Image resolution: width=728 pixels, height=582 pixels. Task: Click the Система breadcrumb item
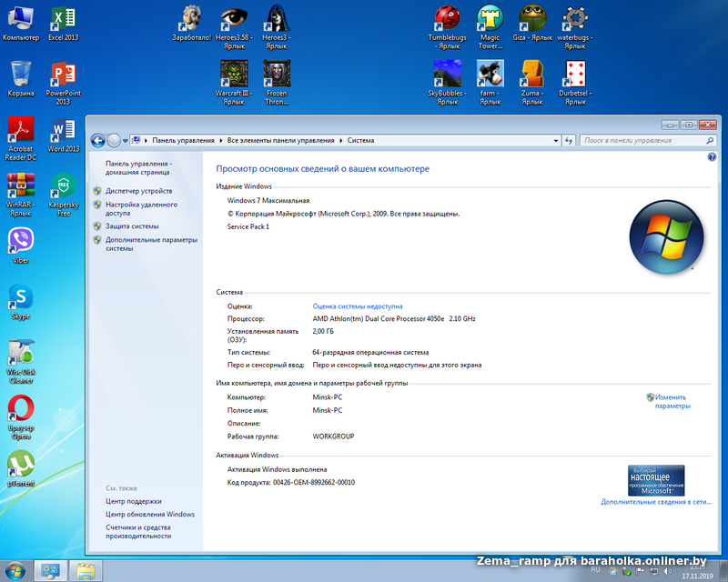coord(360,141)
